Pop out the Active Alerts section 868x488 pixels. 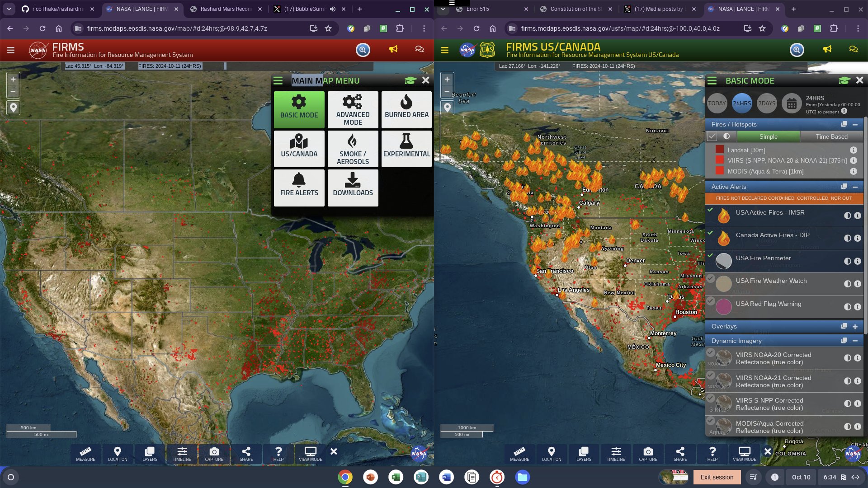(844, 187)
